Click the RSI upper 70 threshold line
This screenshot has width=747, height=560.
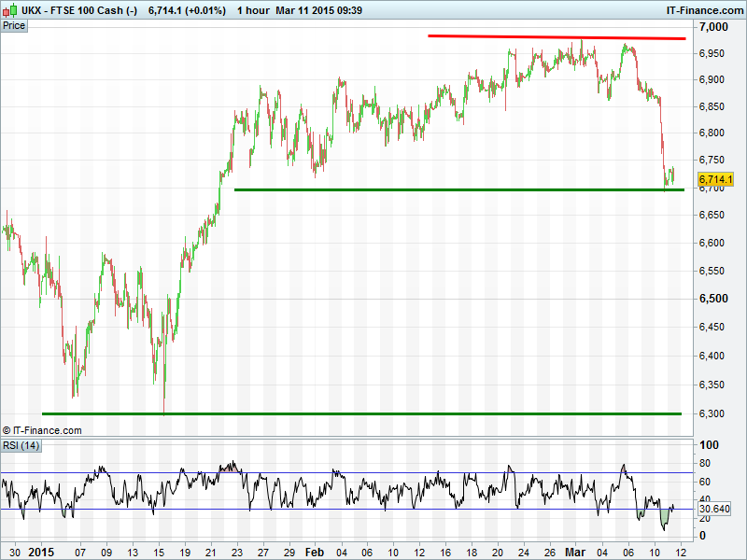coord(346,473)
